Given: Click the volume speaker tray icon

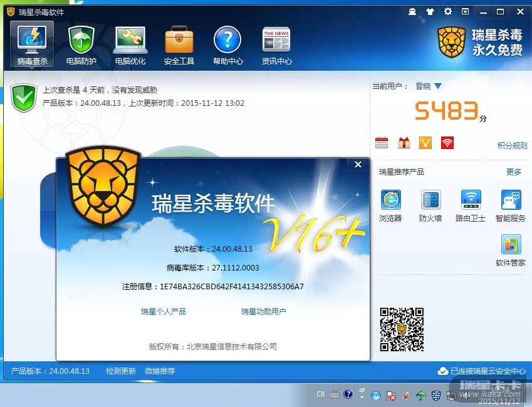Looking at the screenshot, I should pos(466,396).
